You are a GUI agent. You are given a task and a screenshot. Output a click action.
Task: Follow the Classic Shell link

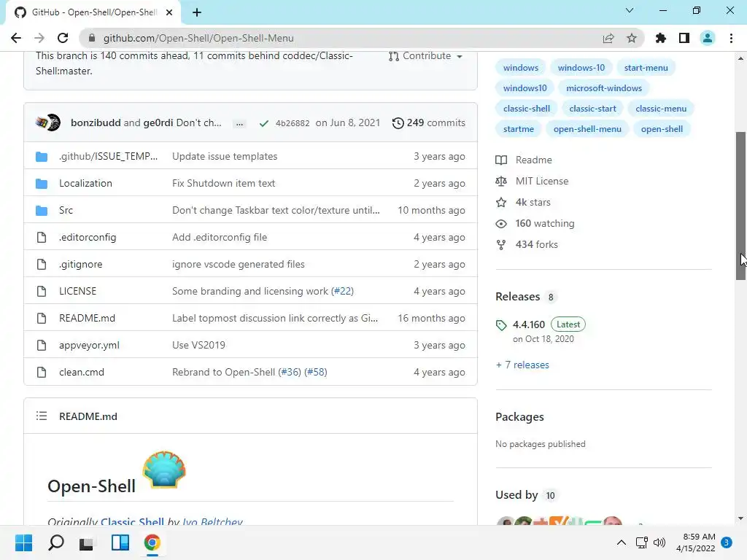pyautogui.click(x=133, y=521)
